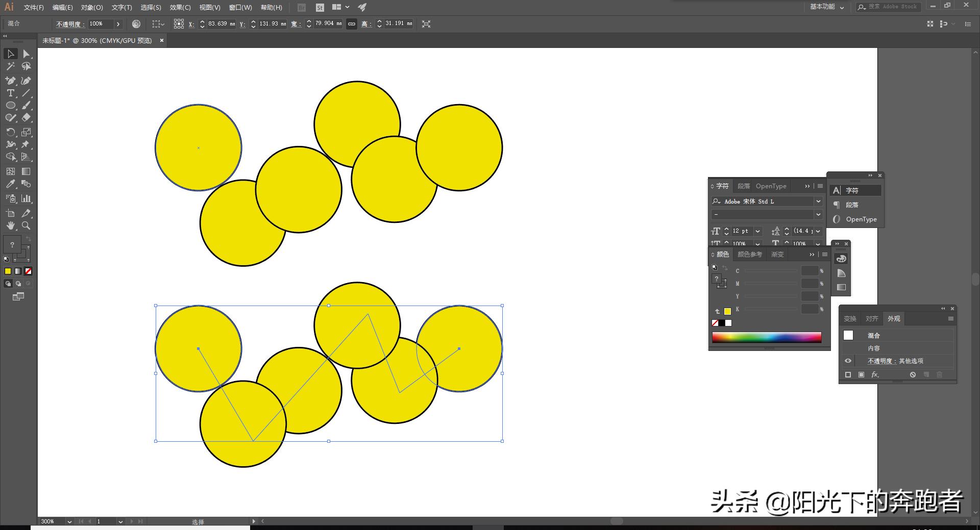Select the Eyedropper tool
Image resolution: width=980 pixels, height=530 pixels.
(x=11, y=184)
